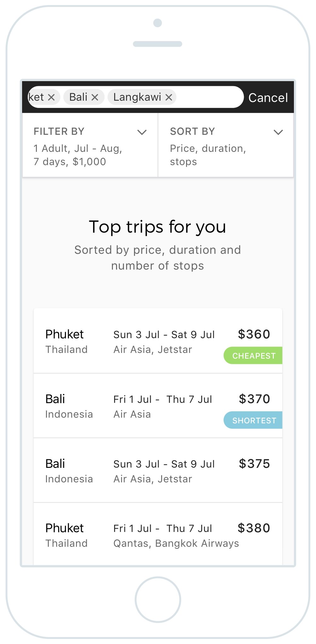This screenshot has width=316, height=644.
Task: Open the Bali $370 Air Asia trip
Action: click(158, 406)
